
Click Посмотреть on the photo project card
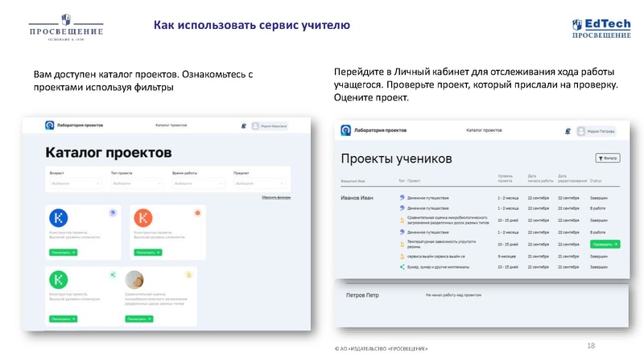139,319
